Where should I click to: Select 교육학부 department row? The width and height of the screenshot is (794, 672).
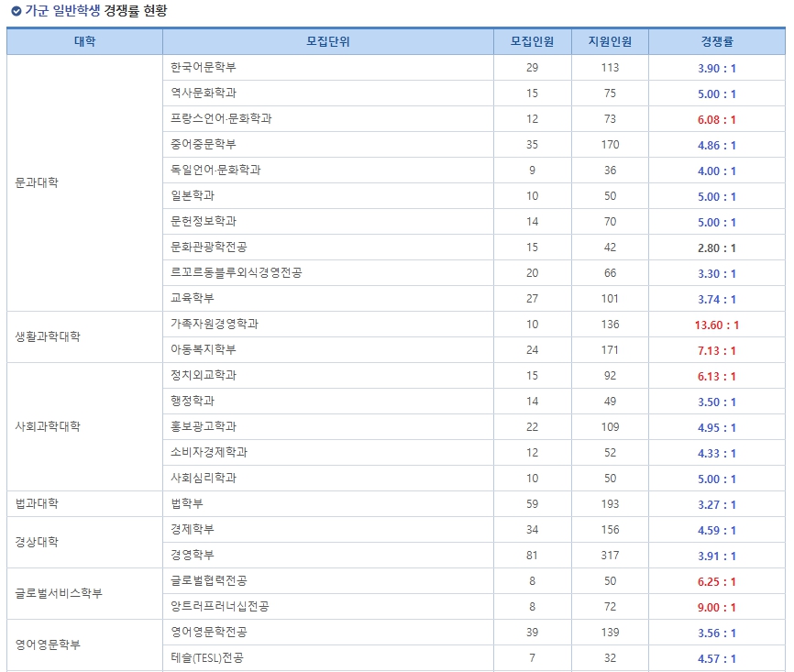474,298
